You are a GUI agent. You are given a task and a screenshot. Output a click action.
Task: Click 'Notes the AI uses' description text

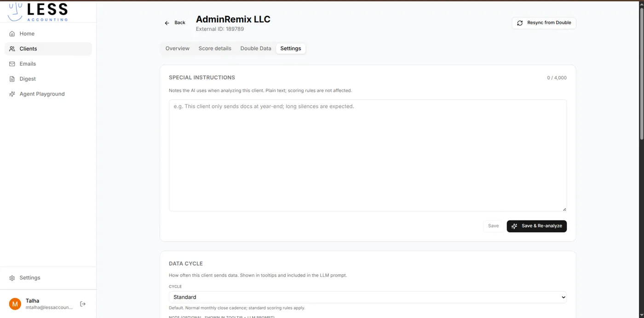[260, 91]
